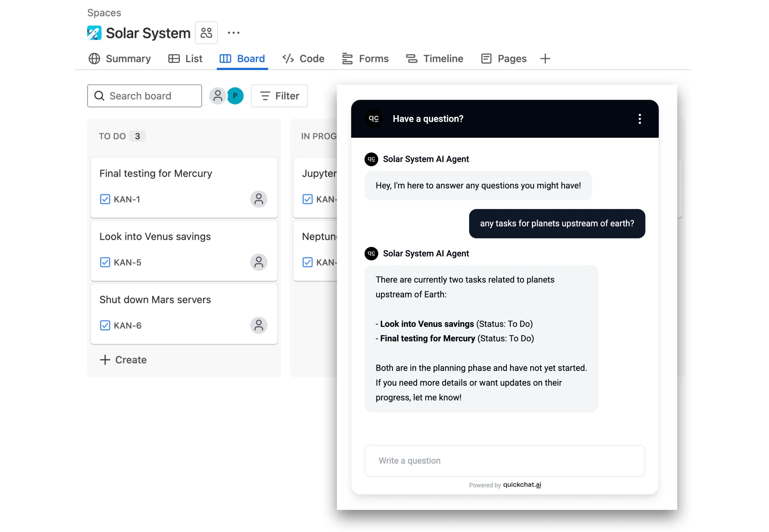This screenshot has width=769, height=532.
Task: Open the team members icon beside Solar System
Action: click(206, 33)
